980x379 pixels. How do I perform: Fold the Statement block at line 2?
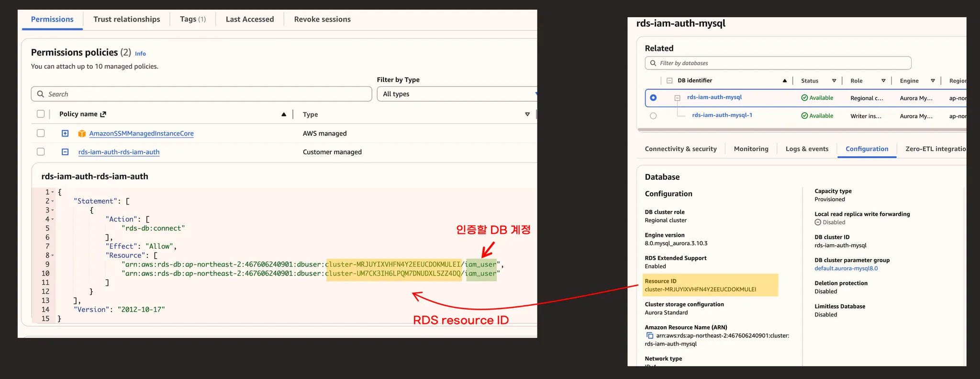[53, 201]
